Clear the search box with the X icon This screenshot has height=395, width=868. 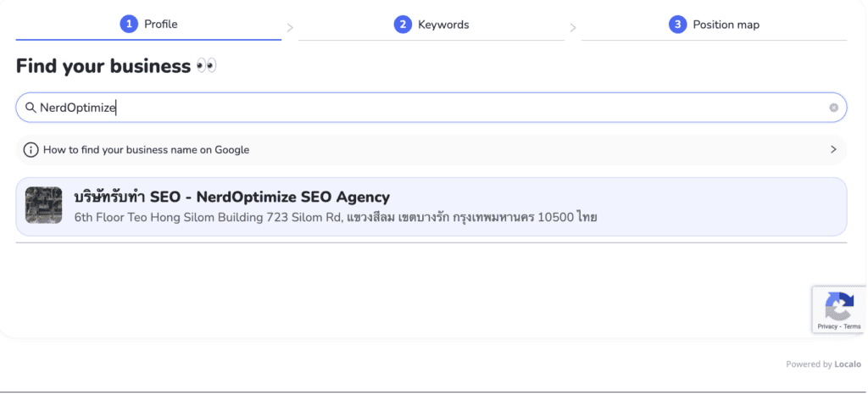(833, 108)
